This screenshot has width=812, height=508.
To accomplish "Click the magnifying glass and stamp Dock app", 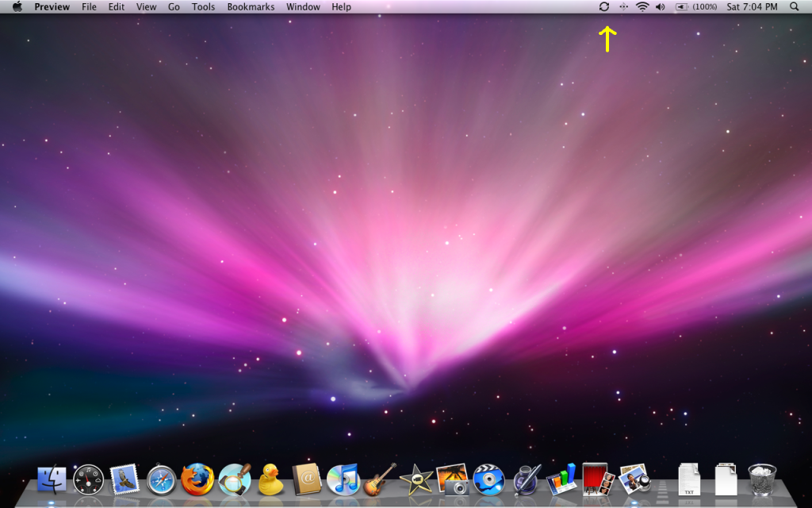I will [x=235, y=479].
